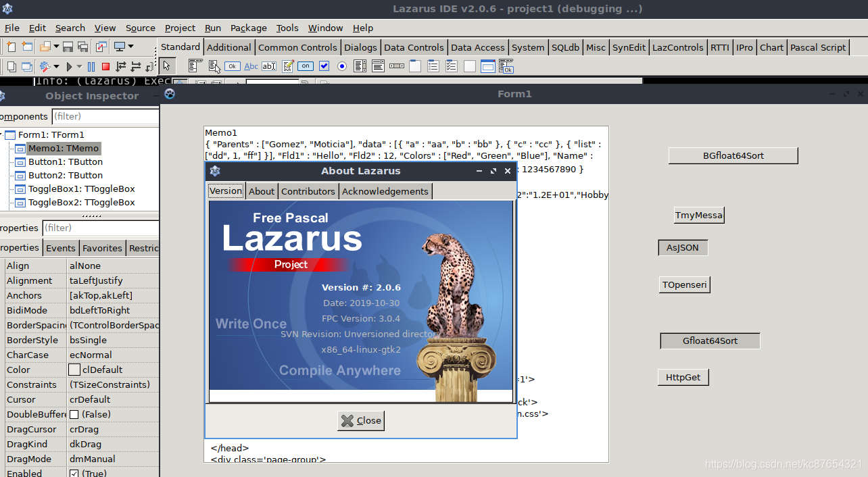This screenshot has height=477, width=868.
Task: Click the Toggle Form/Unit icon
Action: pos(101,47)
